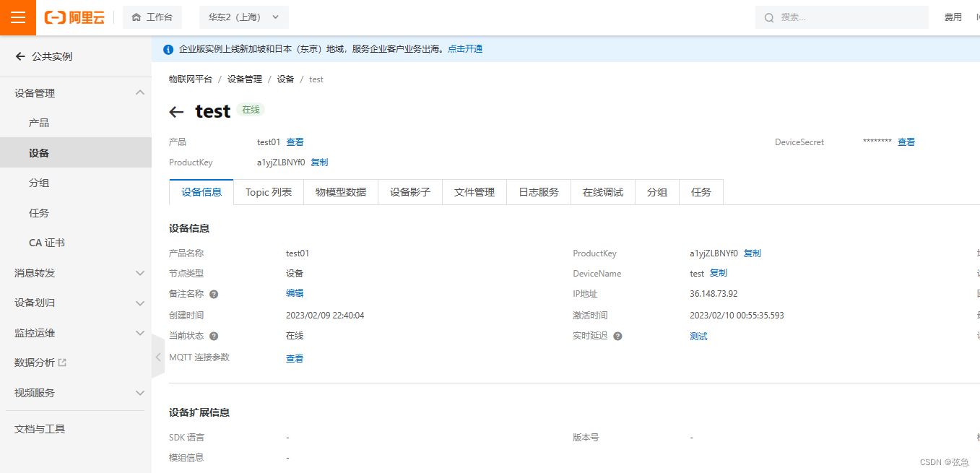
Task: Collapse the sidebar using the edge handle
Action: point(158,356)
